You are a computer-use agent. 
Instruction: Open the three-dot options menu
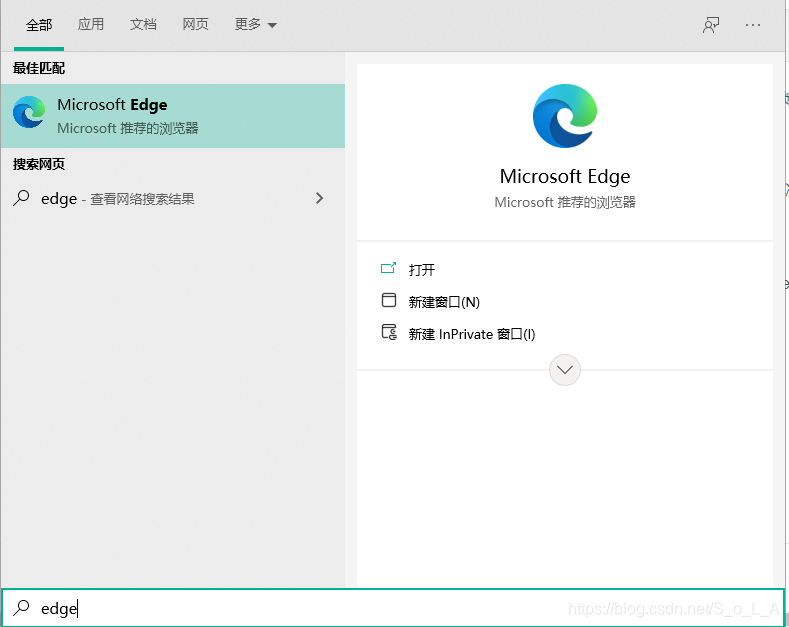tap(753, 25)
